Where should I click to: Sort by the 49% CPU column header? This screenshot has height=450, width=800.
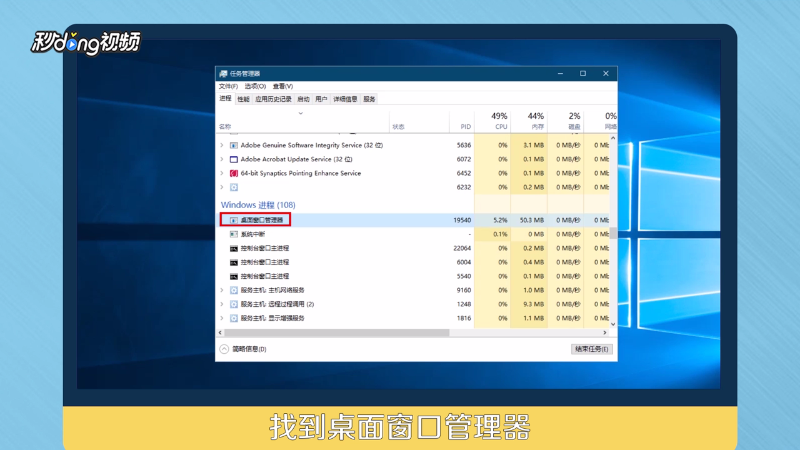(492, 121)
